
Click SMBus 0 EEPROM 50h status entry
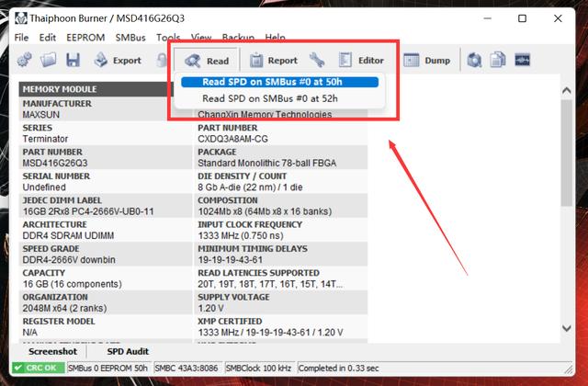(107, 368)
